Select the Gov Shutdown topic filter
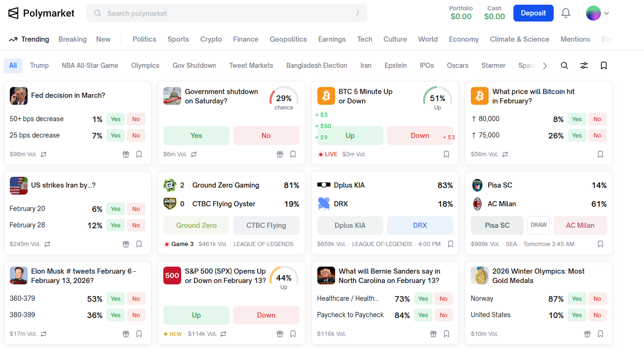The height and width of the screenshot is (348, 644). pos(194,65)
